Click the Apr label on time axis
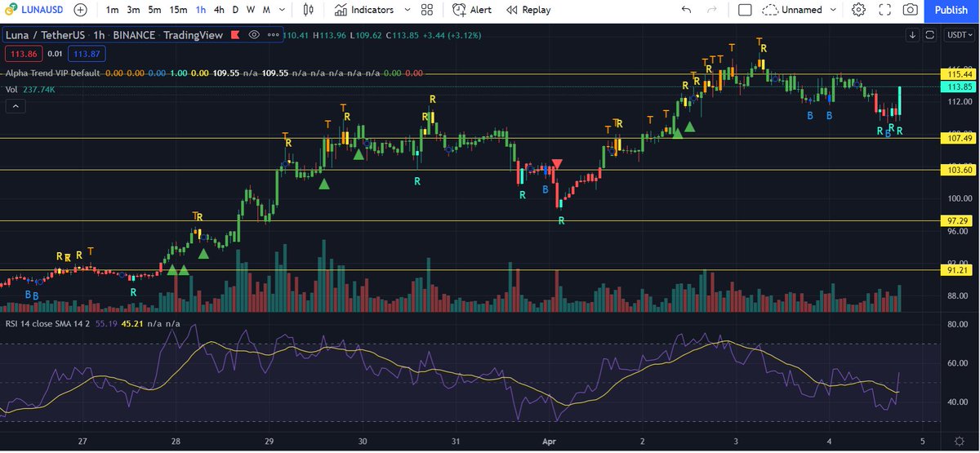980x453 pixels. 549,440
